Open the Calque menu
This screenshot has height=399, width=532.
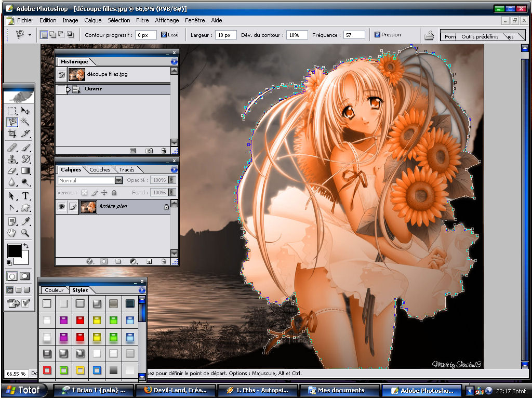tap(93, 20)
